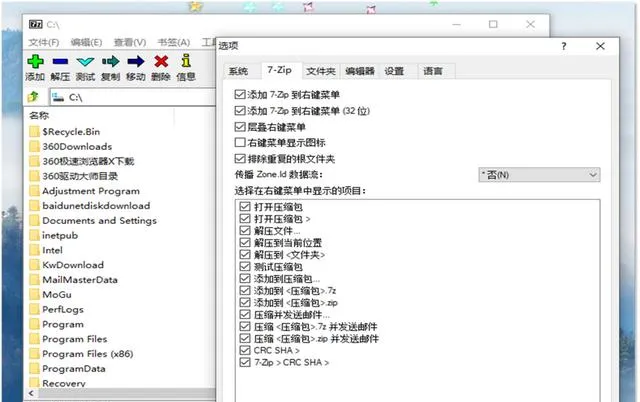640x402 pixels.
Task: Open the Zone.Id 否(N) dropdown
Action: tap(539, 175)
